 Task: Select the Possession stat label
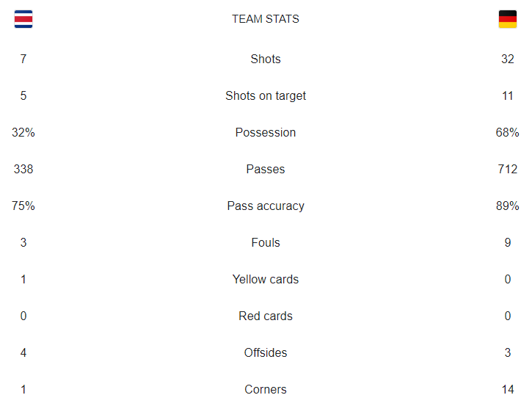point(266,132)
